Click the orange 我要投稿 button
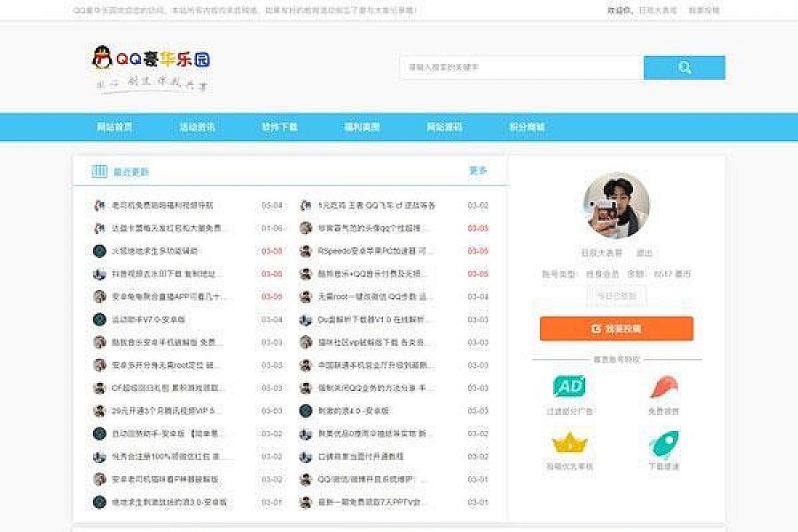This screenshot has width=798, height=532. tap(616, 328)
